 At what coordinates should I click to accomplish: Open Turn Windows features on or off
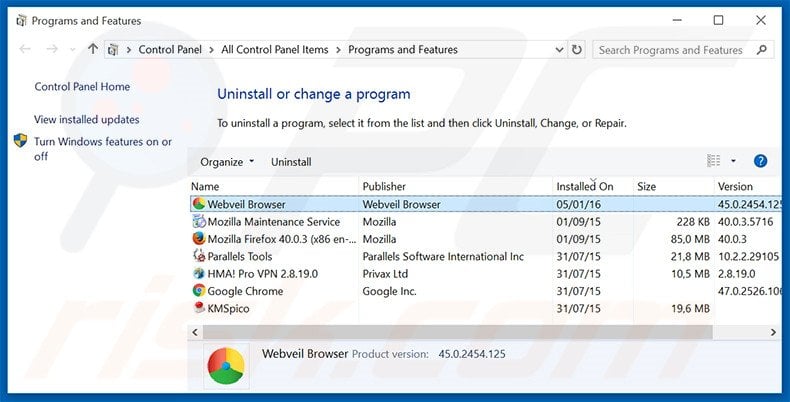point(103,149)
